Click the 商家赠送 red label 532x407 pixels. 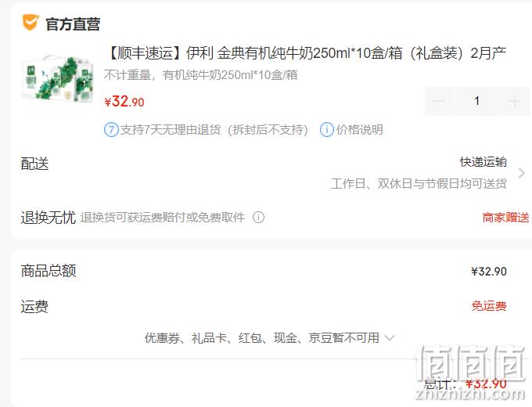pos(505,218)
